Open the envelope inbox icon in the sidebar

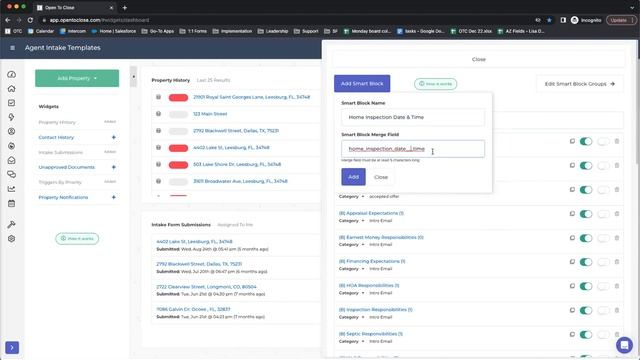11,160
